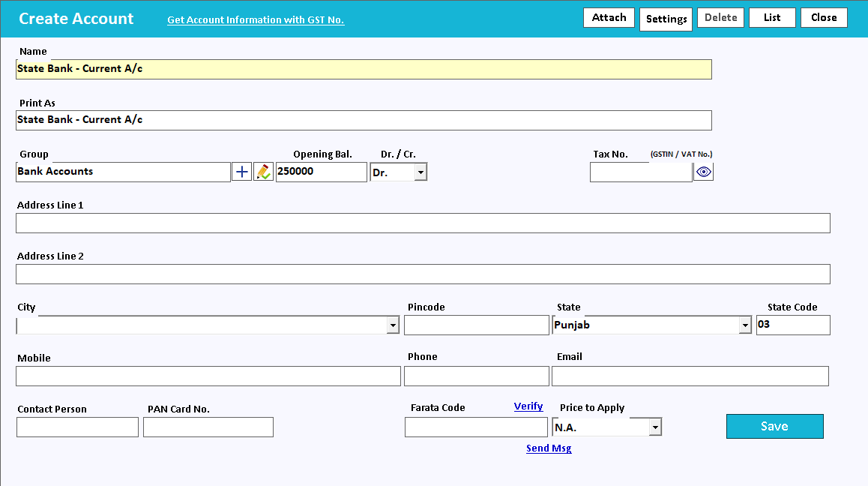Expand the City dropdown arrow

coord(393,325)
